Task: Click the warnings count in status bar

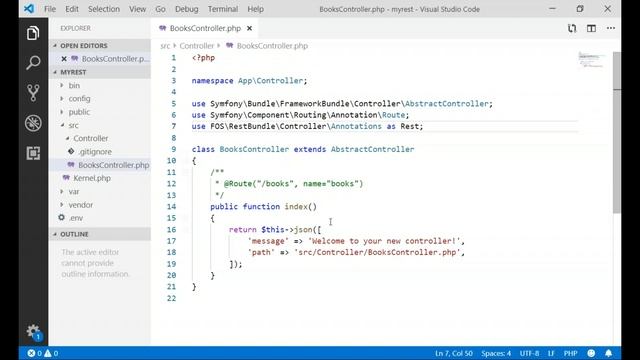Action: [x=51, y=353]
